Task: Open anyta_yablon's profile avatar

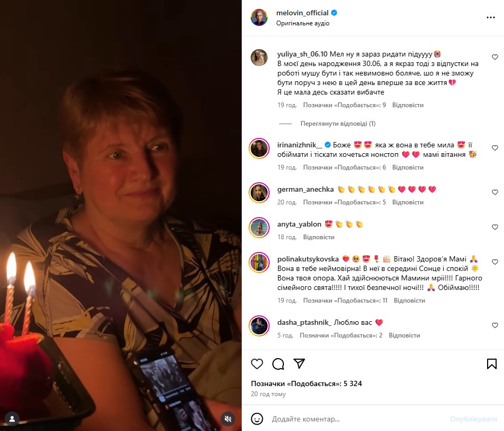Action: point(259,228)
